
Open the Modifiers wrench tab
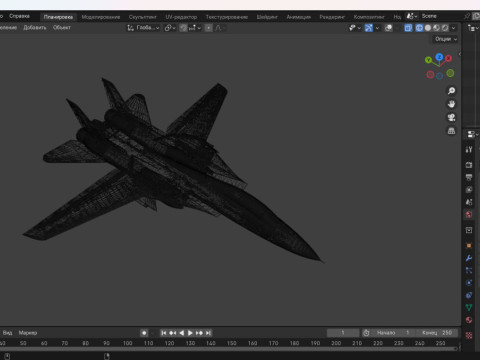469,258
